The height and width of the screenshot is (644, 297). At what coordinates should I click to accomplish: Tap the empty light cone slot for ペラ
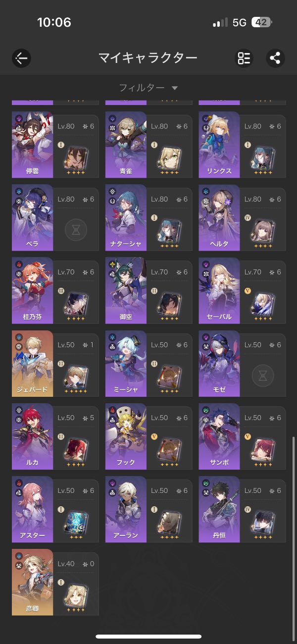tap(76, 229)
